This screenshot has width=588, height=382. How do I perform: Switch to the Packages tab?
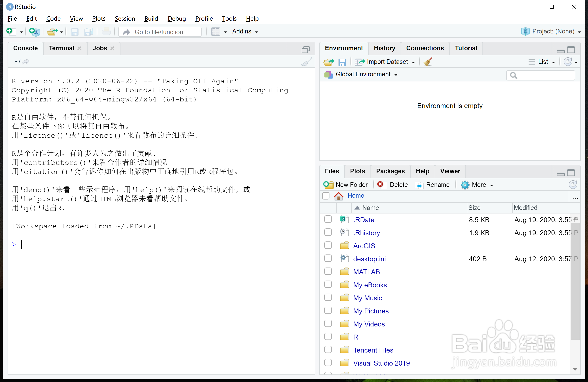click(390, 171)
